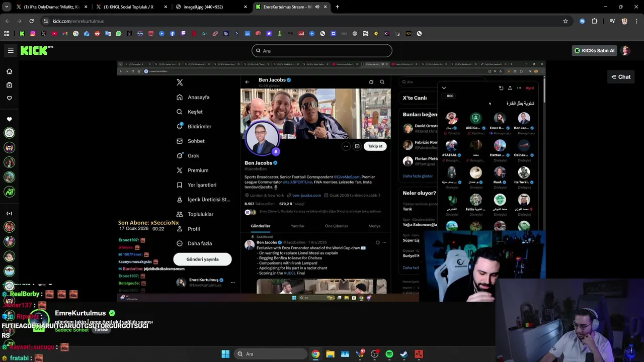This screenshot has height=362, width=644.
Task: Open Chrome three-dot menu
Action: coord(636,21)
